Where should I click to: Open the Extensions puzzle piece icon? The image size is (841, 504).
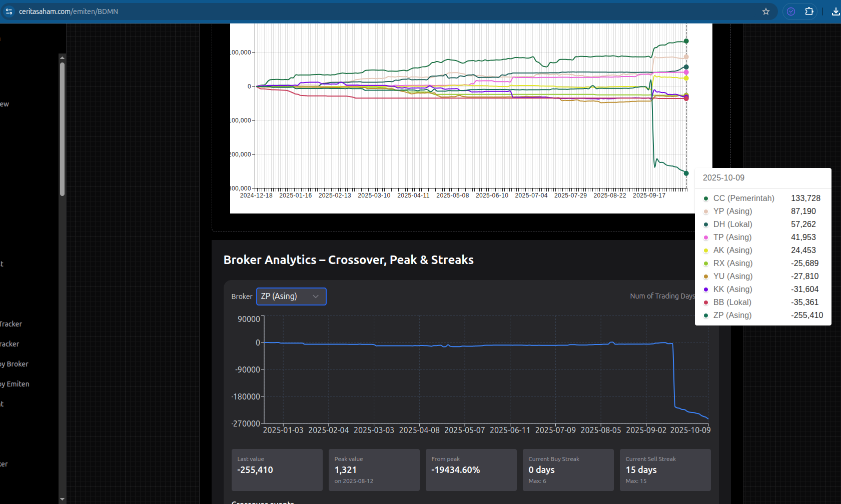click(x=809, y=11)
